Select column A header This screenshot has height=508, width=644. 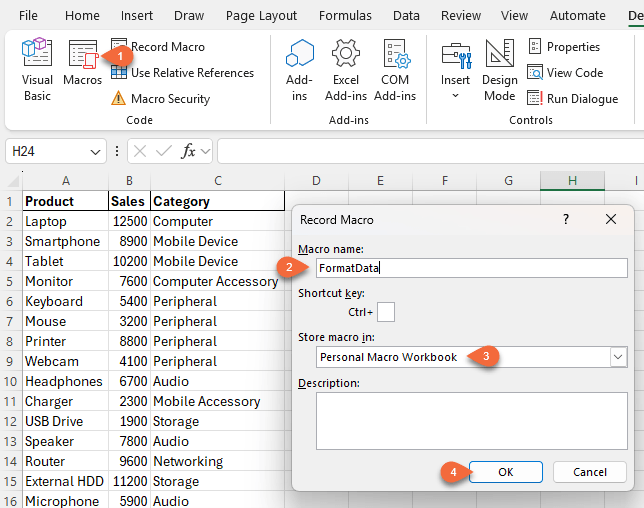point(66,181)
